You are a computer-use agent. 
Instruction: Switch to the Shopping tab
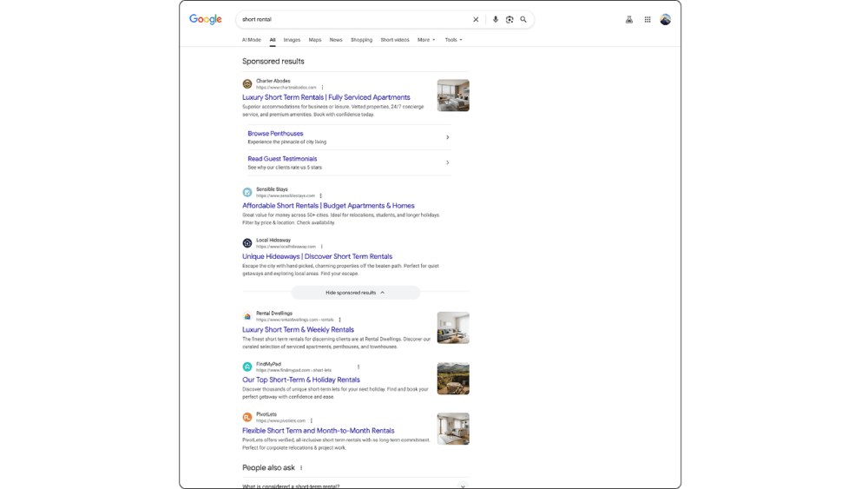pyautogui.click(x=361, y=40)
